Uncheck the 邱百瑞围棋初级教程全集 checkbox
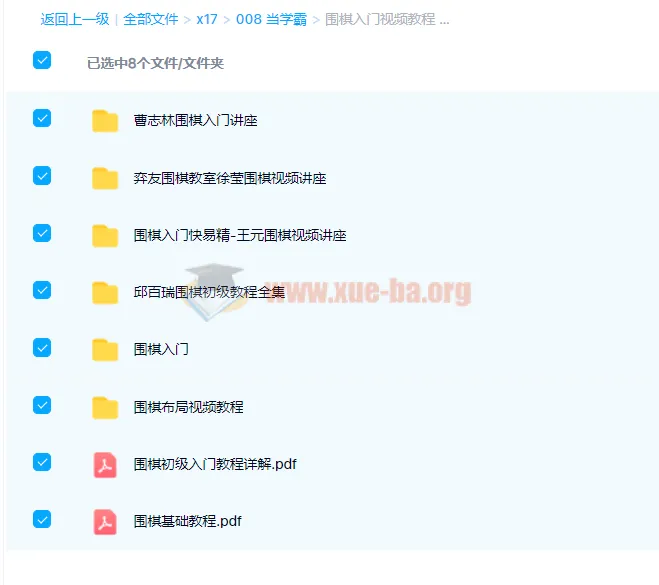 (42, 290)
